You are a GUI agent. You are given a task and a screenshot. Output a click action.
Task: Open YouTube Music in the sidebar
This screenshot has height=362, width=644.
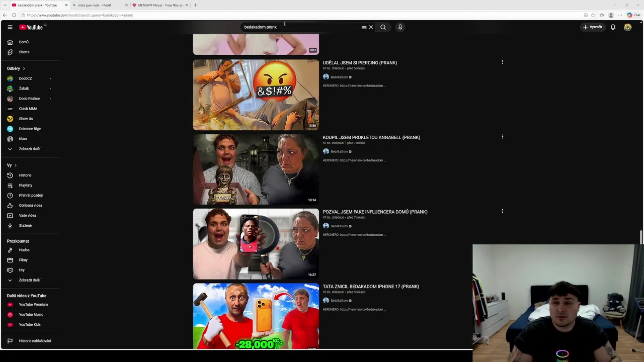click(x=30, y=315)
